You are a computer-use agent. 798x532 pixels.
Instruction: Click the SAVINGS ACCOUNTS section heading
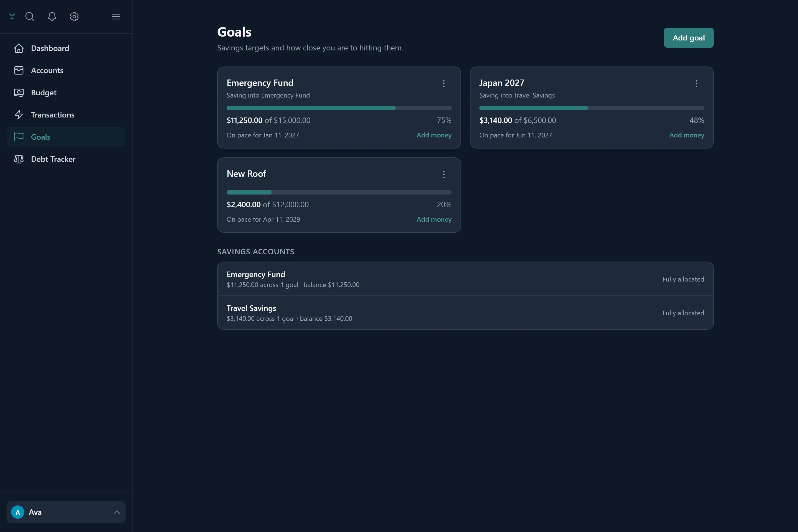point(255,251)
